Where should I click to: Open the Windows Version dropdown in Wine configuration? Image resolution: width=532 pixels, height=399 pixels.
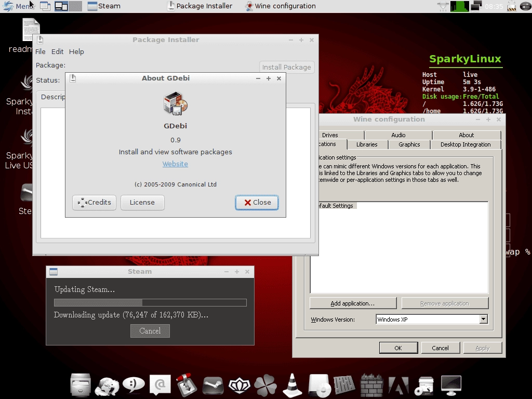pyautogui.click(x=483, y=319)
